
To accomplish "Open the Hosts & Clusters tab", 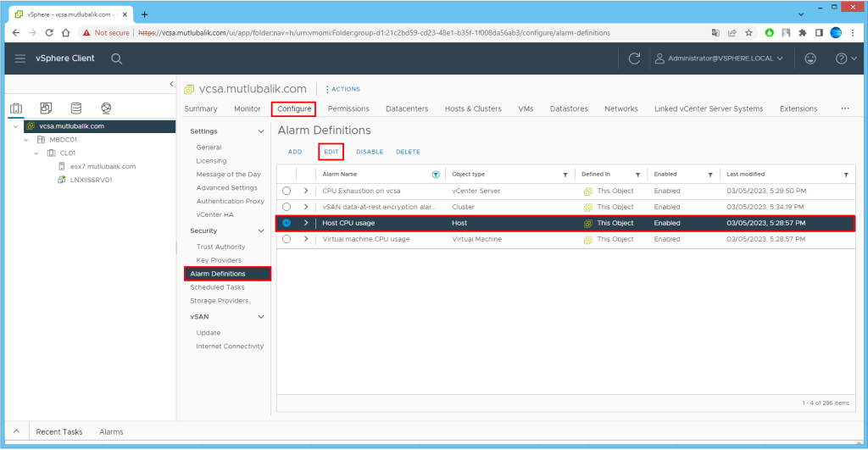I will pyautogui.click(x=473, y=109).
